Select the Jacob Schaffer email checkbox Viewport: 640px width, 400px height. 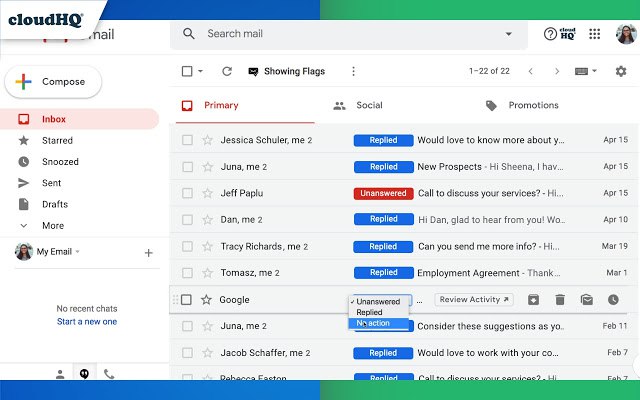coord(187,353)
